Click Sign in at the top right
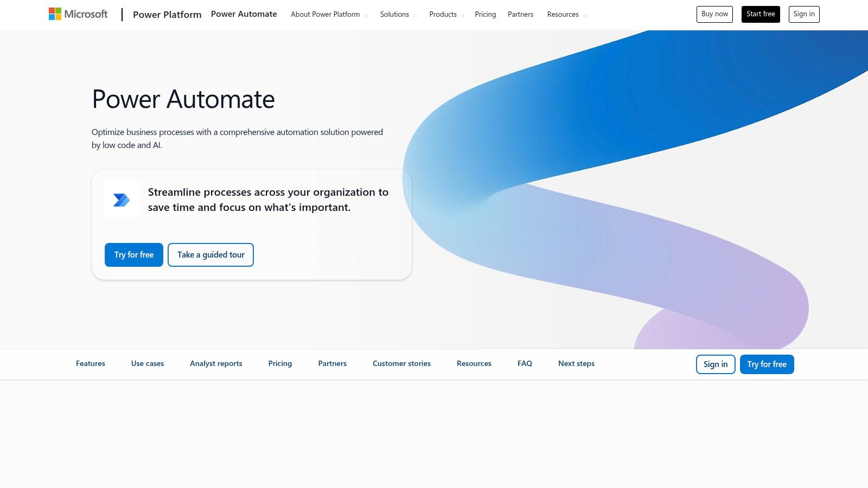868x488 pixels. pos(804,14)
